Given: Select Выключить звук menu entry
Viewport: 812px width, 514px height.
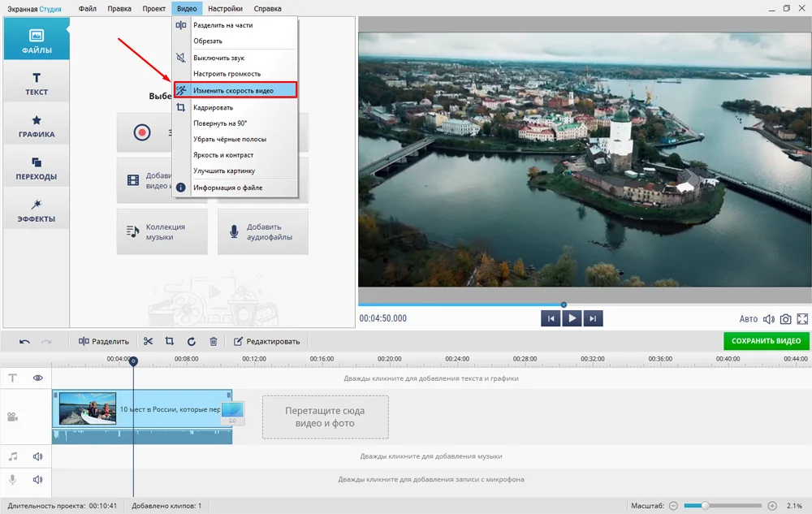Looking at the screenshot, I should [235, 58].
